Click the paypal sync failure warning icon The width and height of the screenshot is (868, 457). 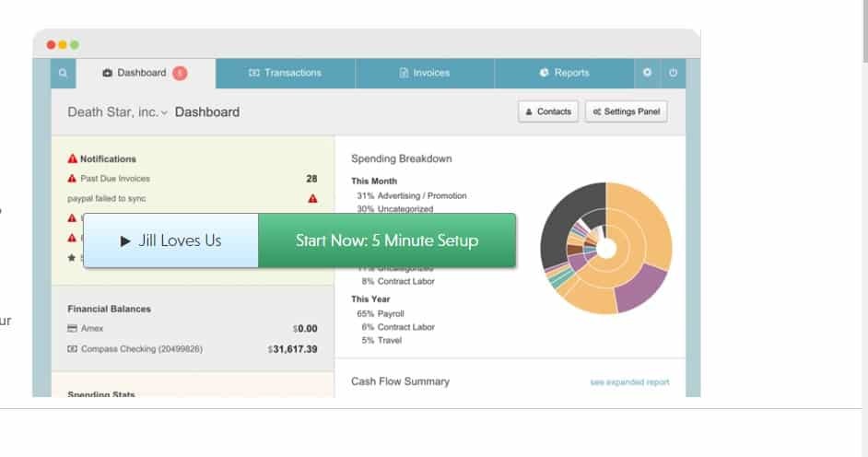(x=312, y=198)
